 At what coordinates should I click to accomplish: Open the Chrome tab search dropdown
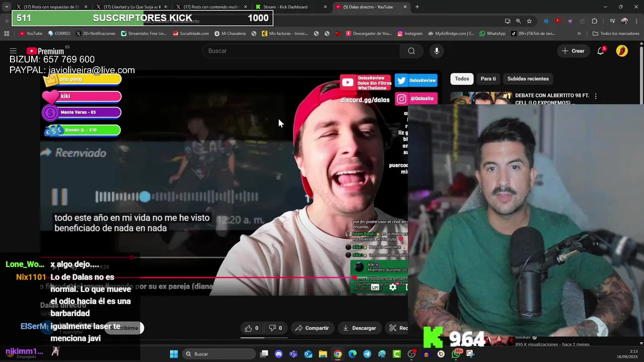coord(6,7)
